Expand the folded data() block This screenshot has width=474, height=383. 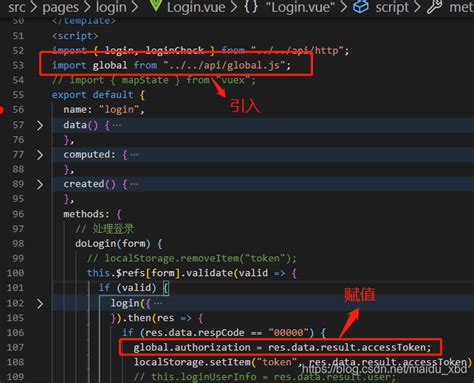(x=40, y=125)
